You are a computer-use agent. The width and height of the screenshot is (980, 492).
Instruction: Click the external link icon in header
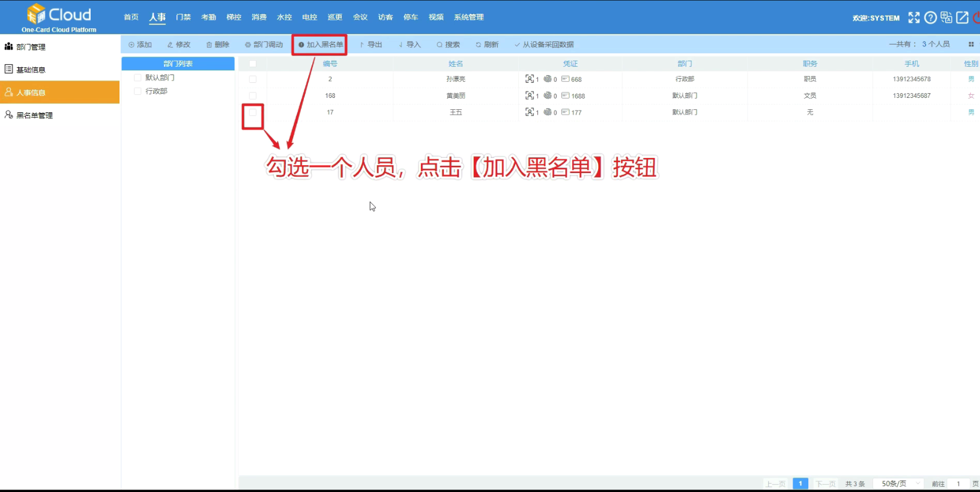tap(962, 17)
